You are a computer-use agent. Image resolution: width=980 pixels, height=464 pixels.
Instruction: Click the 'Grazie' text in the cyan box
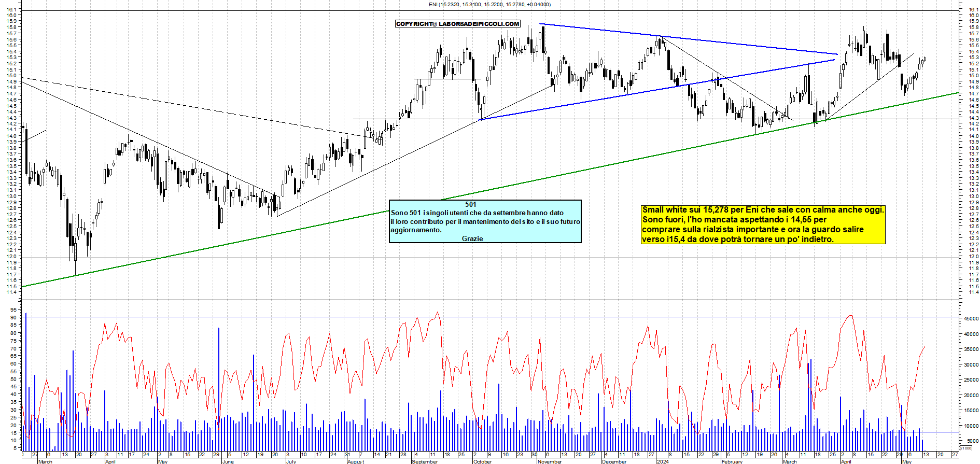click(472, 238)
